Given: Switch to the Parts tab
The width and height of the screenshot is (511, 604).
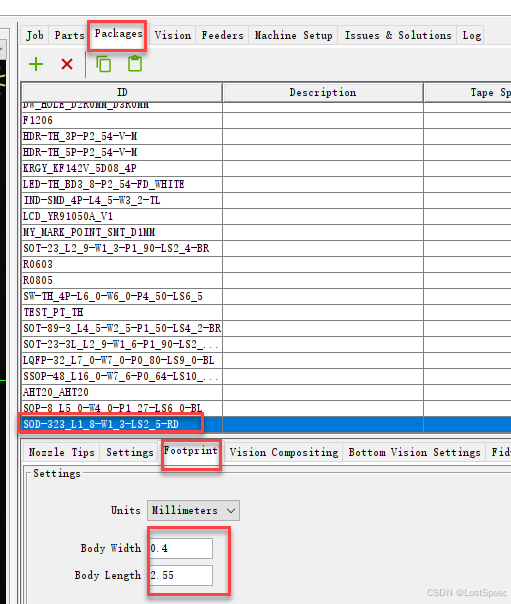Looking at the screenshot, I should 69,35.
